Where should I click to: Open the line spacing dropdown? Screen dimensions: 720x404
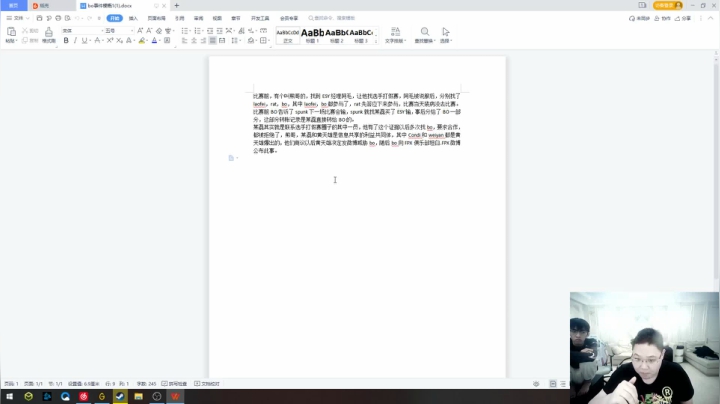(240, 40)
